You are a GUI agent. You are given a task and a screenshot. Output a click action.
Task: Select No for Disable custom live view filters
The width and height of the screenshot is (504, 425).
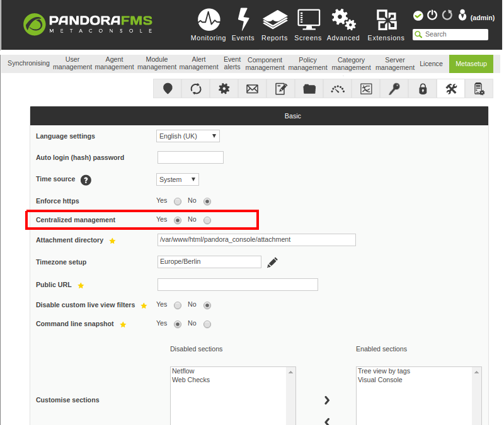coord(207,305)
